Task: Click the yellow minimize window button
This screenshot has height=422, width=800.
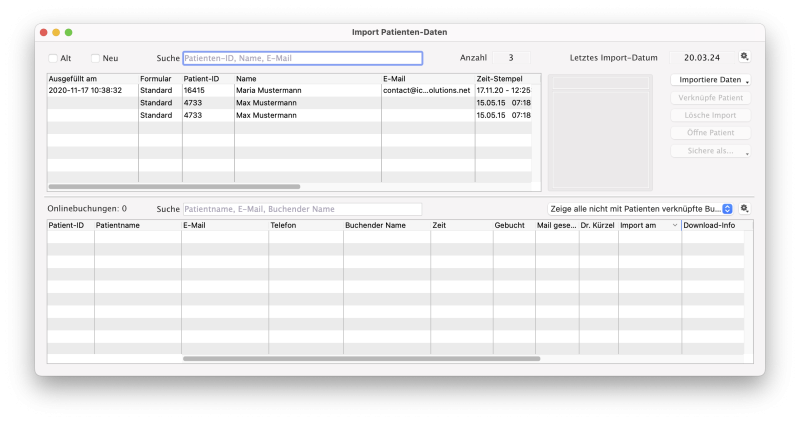Action: coord(56,32)
